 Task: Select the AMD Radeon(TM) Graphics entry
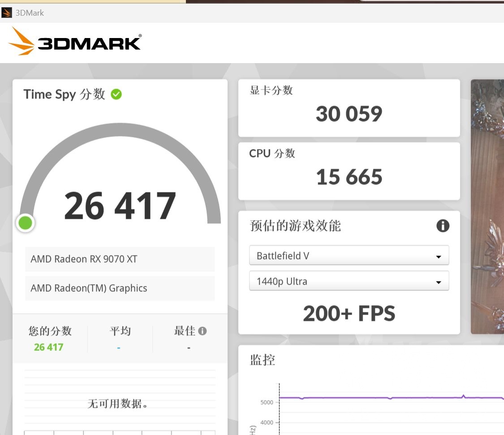(x=120, y=288)
